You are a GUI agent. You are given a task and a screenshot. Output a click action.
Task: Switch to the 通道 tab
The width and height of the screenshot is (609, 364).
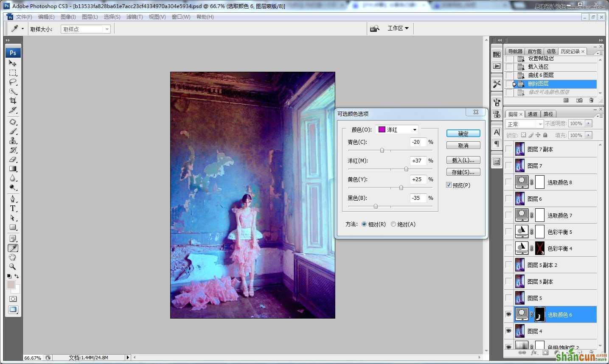tap(533, 114)
